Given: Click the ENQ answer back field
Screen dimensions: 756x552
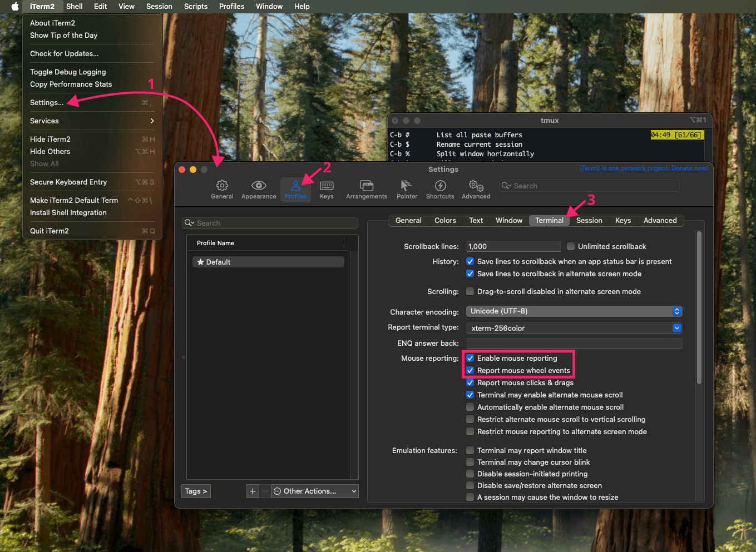Looking at the screenshot, I should tap(574, 343).
